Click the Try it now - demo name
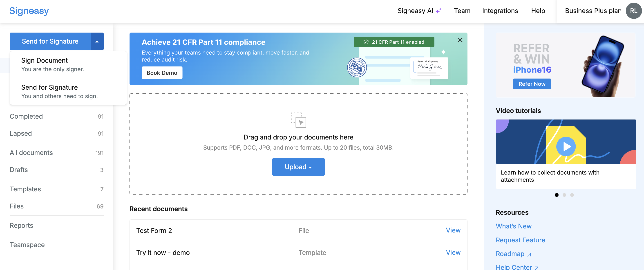644x270 pixels. tap(163, 253)
